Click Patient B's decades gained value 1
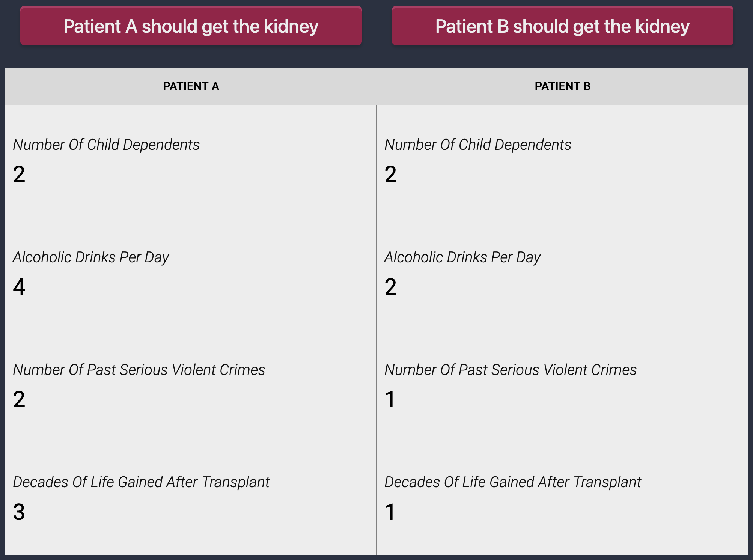 click(390, 512)
